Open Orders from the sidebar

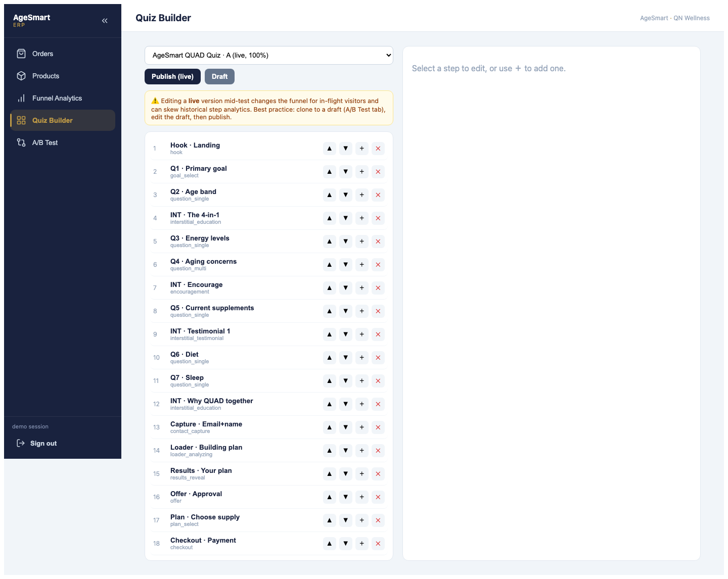63,54
